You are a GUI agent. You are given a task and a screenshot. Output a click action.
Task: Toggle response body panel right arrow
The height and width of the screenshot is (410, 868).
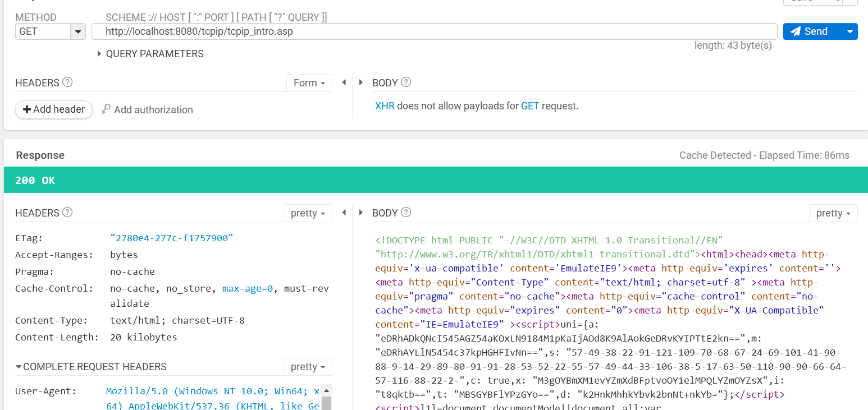click(x=361, y=213)
